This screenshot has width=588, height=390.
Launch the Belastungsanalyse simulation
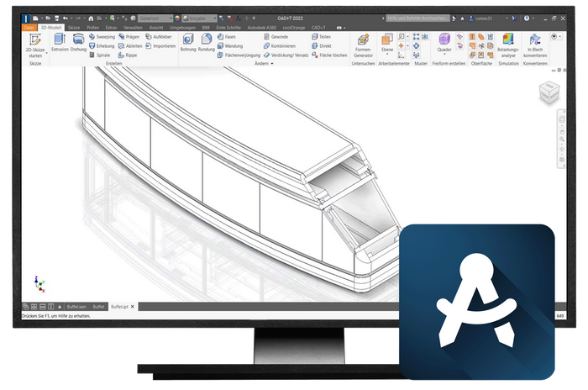[508, 45]
